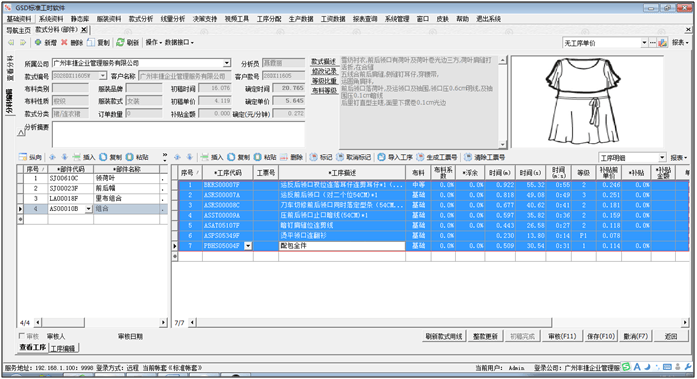
Task: Click the 生成工票号 generate ticket number icon
Action: tap(420, 157)
